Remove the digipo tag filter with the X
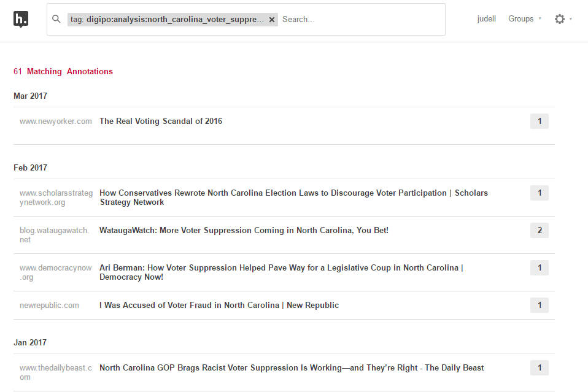The height and width of the screenshot is (392, 588). coord(272,20)
